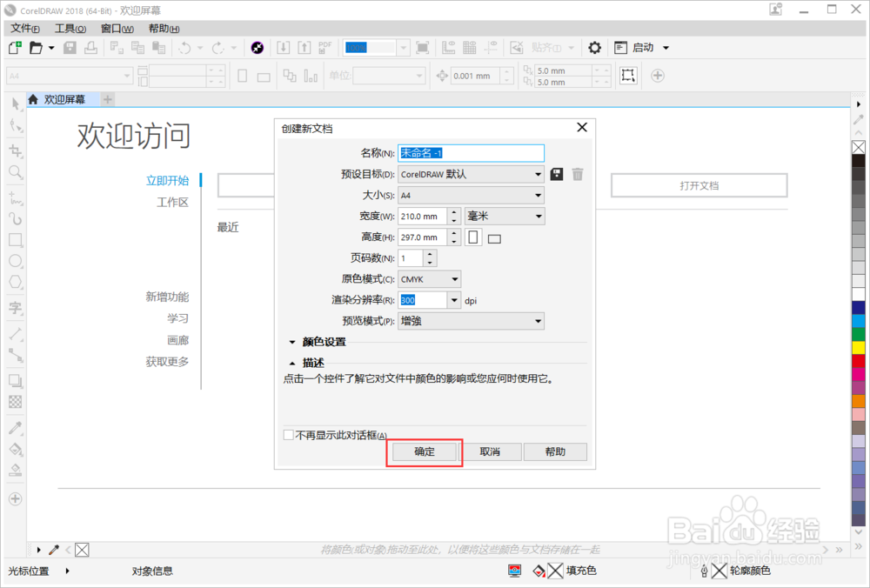Click the 帮助 button in dialog
Image resolution: width=870 pixels, height=588 pixels.
click(555, 451)
